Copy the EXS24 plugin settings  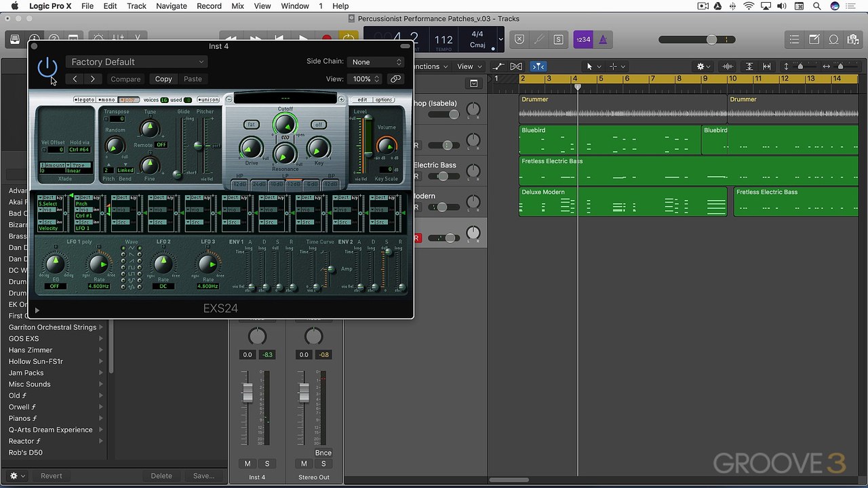tap(163, 79)
